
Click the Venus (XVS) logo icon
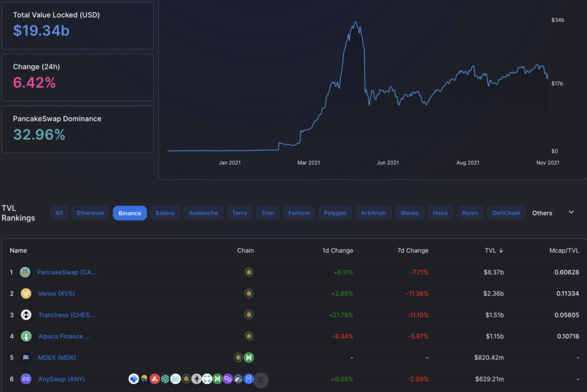tap(25, 293)
